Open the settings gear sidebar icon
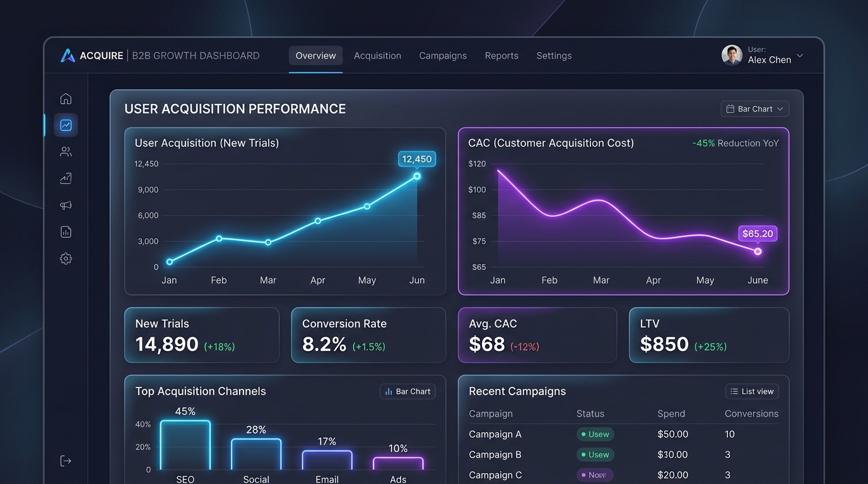The image size is (868, 484). pyautogui.click(x=66, y=258)
